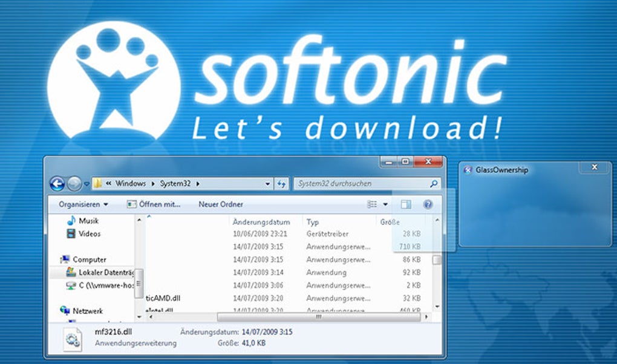Create a folder with 'Neuer Ordner'

(220, 204)
